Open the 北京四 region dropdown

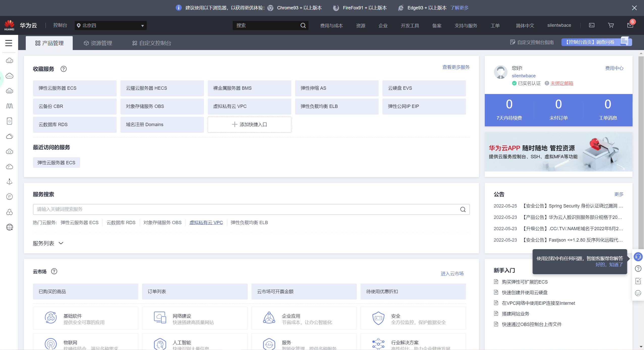tap(111, 26)
